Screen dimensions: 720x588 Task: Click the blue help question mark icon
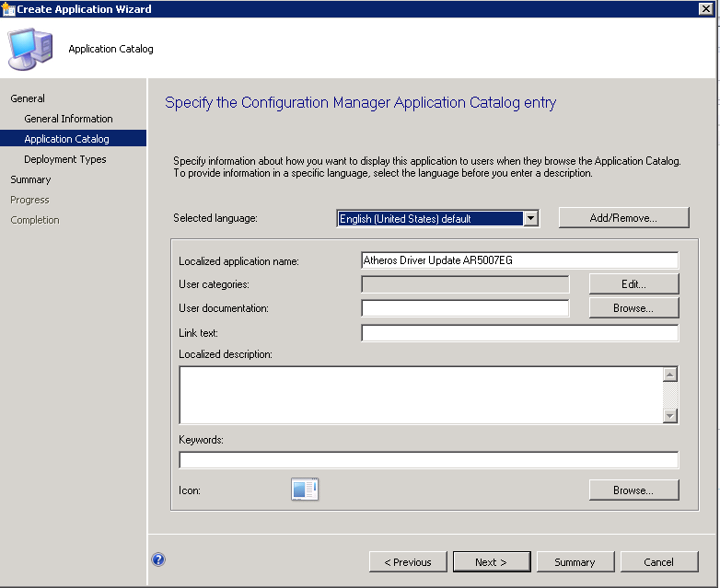tap(158, 559)
